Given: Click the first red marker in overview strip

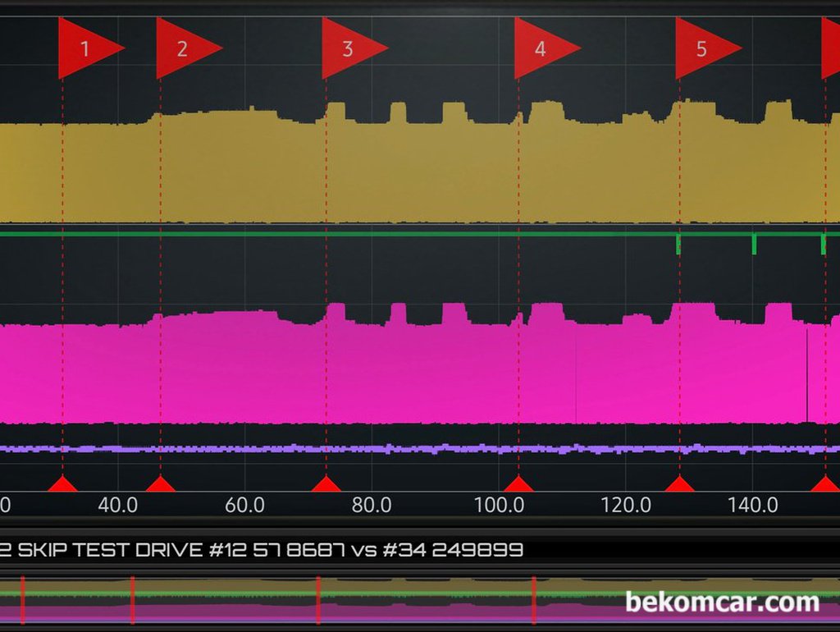Looking at the screenshot, I should point(22,600).
